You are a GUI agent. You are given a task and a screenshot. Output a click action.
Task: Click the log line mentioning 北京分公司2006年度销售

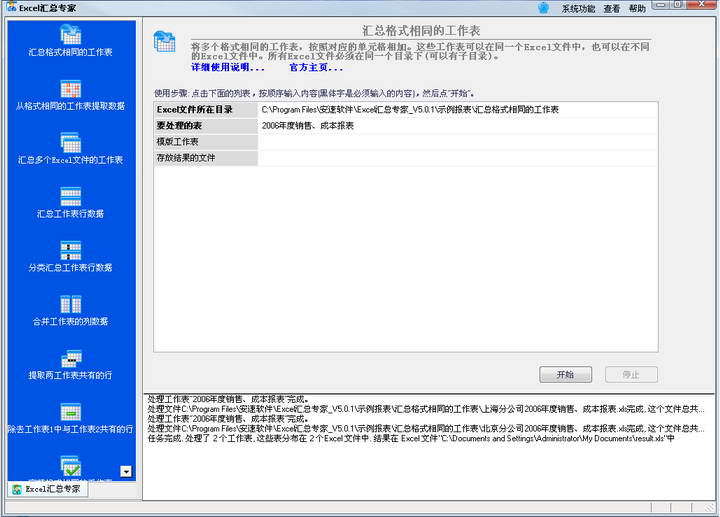pos(426,429)
